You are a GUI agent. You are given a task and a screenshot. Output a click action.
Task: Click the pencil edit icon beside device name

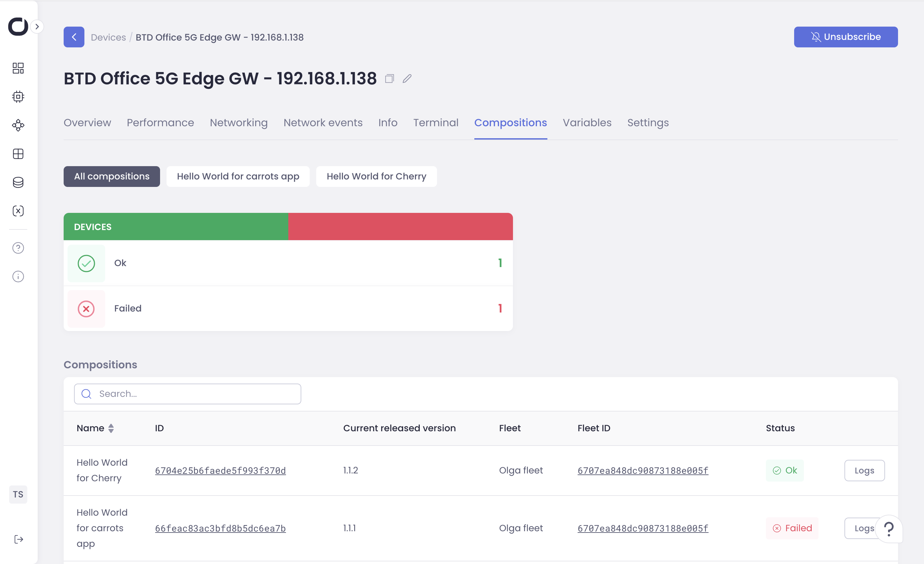click(407, 79)
